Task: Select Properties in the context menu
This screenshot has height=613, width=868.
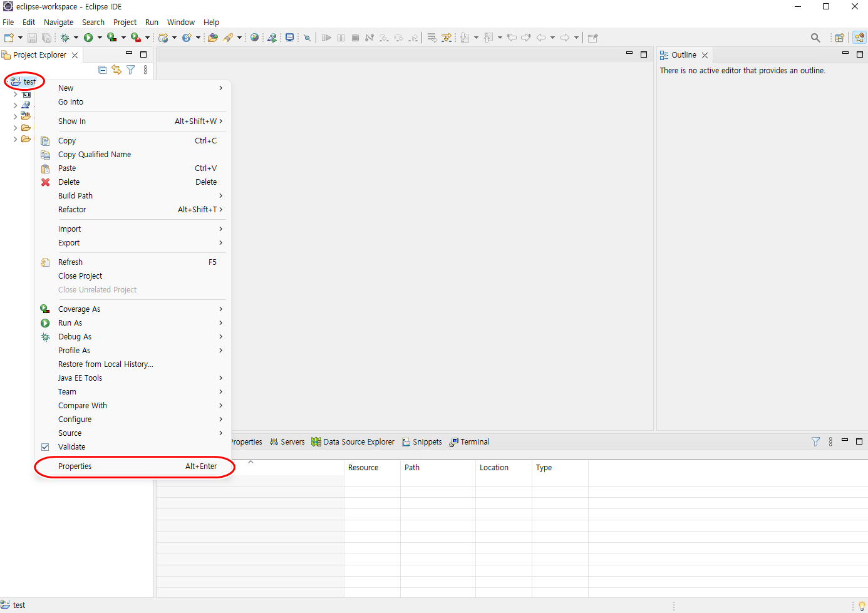Action: click(x=133, y=466)
